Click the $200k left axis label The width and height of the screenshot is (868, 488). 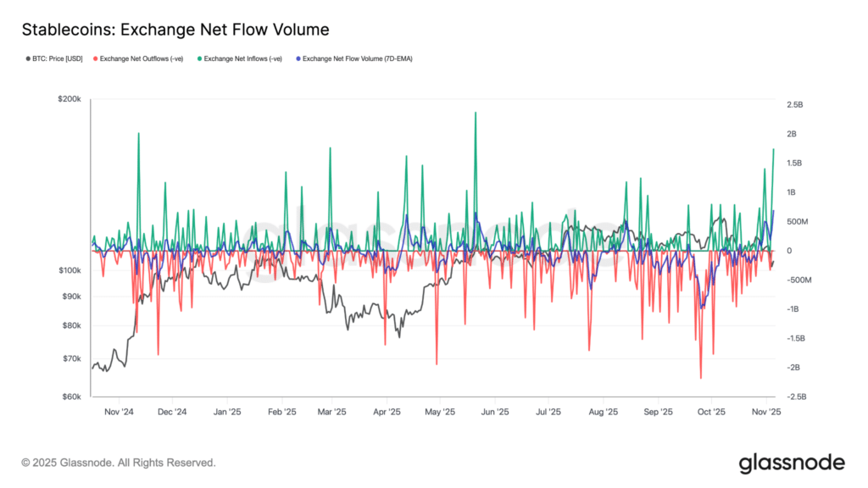pos(70,98)
